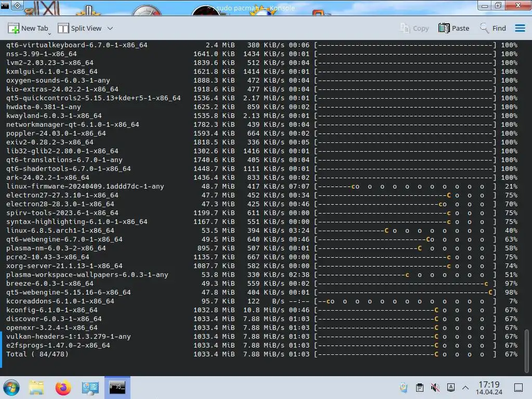Viewport: 532px width, 399px height.
Task: Click the clipboard tray icon
Action: (420, 388)
